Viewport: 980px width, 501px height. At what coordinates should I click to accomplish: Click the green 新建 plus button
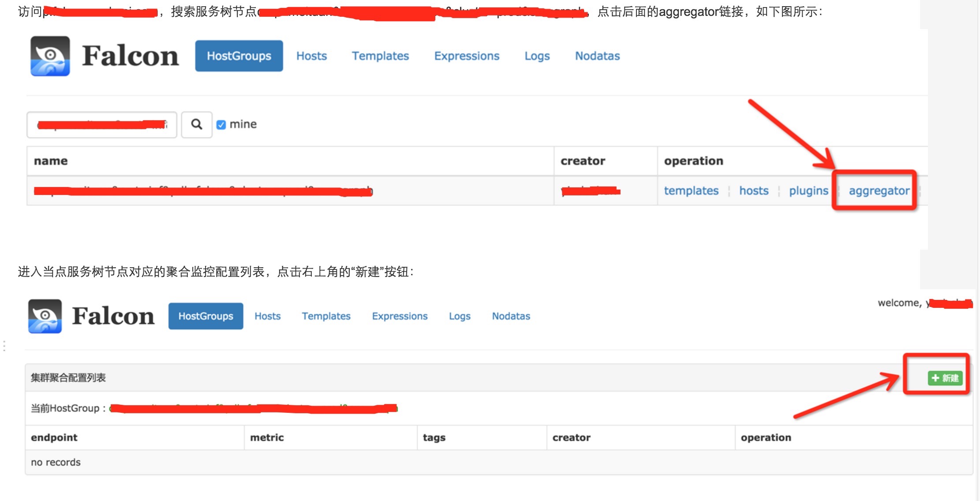(945, 378)
